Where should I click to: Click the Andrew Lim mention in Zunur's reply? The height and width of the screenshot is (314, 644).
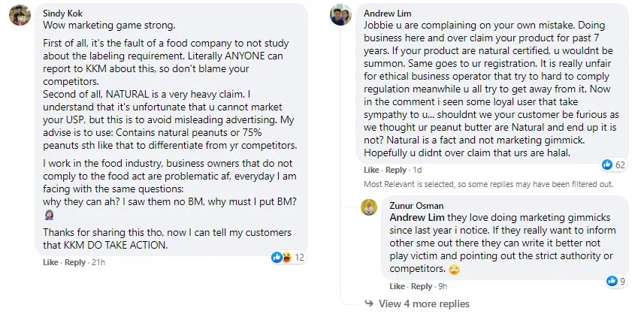[x=416, y=216]
